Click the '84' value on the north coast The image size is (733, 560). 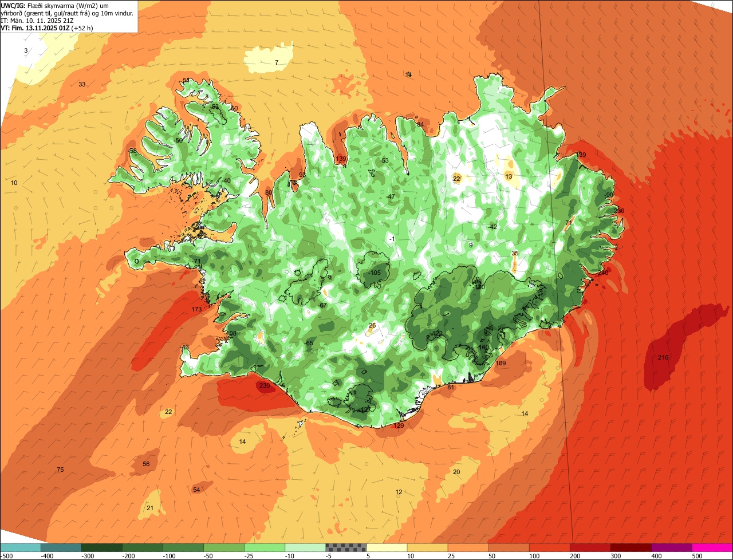(x=420, y=125)
